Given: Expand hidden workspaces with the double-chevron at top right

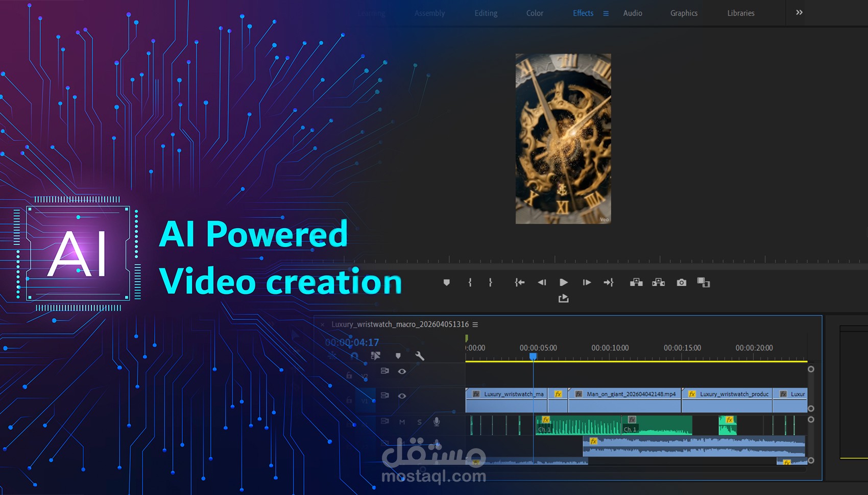Looking at the screenshot, I should coord(798,12).
